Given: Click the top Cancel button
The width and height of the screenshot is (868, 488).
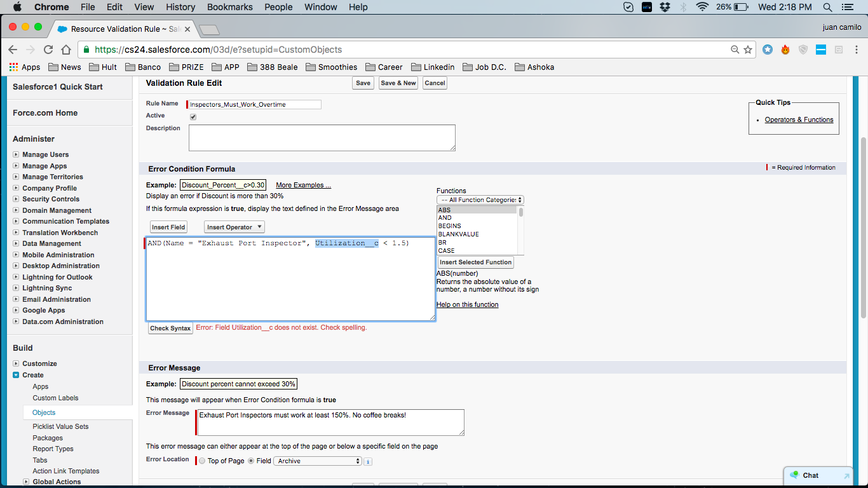Looking at the screenshot, I should 435,83.
